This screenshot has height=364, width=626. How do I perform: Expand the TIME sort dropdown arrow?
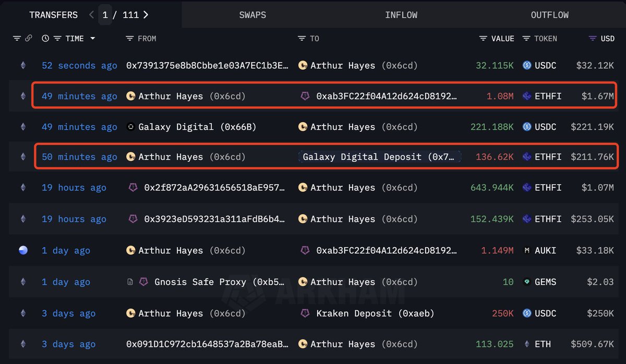point(93,39)
